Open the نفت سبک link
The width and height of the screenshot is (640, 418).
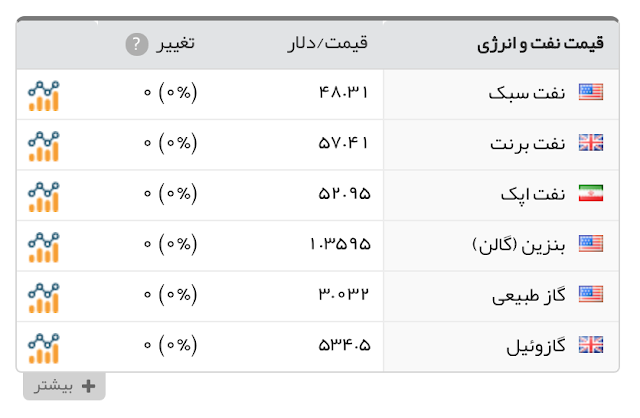(x=527, y=93)
